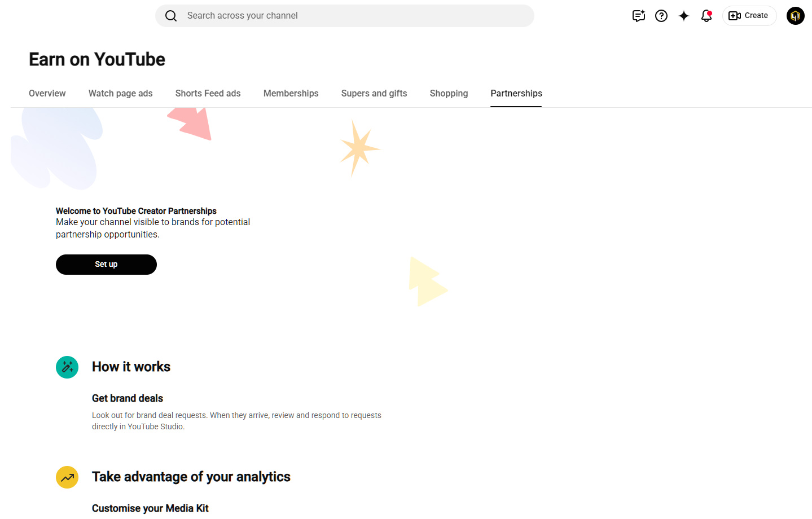Go to the Memberships tab
Screen dimensions: 812x519
tap(291, 94)
